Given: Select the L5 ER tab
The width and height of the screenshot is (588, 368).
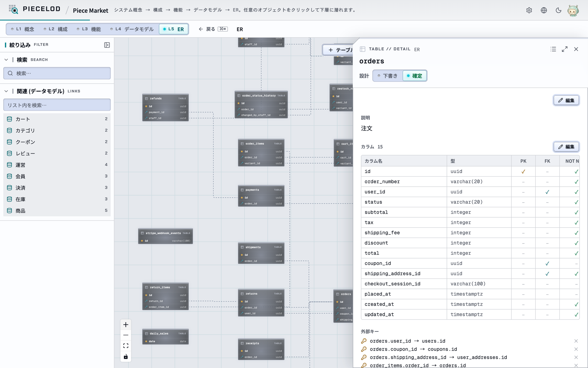Looking at the screenshot, I should tap(173, 29).
